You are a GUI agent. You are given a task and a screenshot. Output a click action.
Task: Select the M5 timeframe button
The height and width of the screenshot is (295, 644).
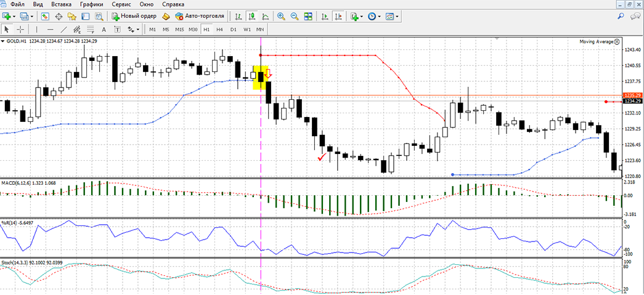[166, 30]
